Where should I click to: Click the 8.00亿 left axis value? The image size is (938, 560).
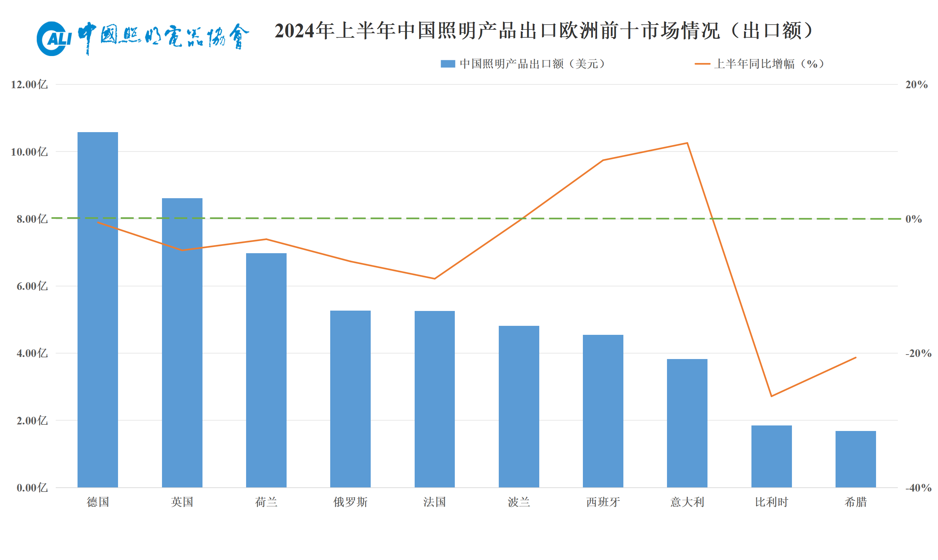(x=32, y=219)
